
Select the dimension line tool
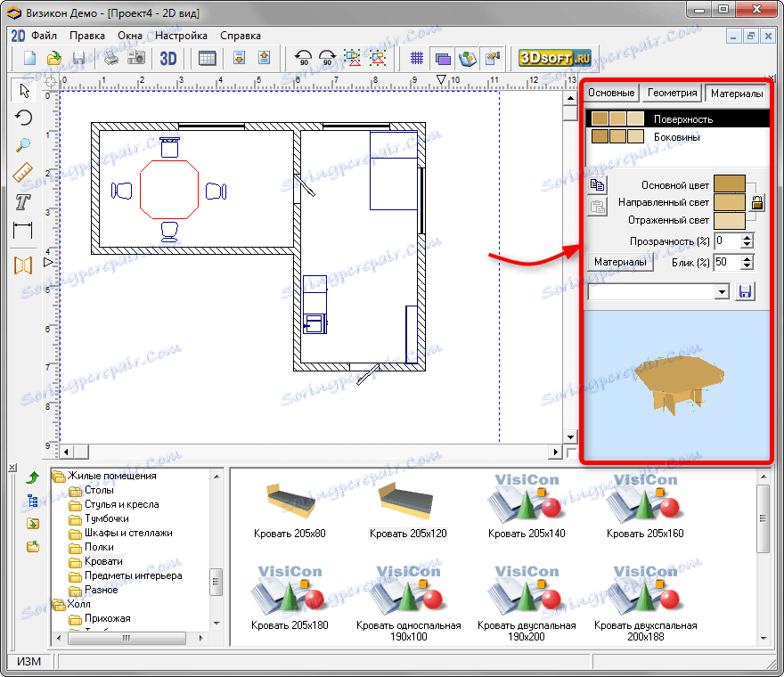click(x=23, y=230)
